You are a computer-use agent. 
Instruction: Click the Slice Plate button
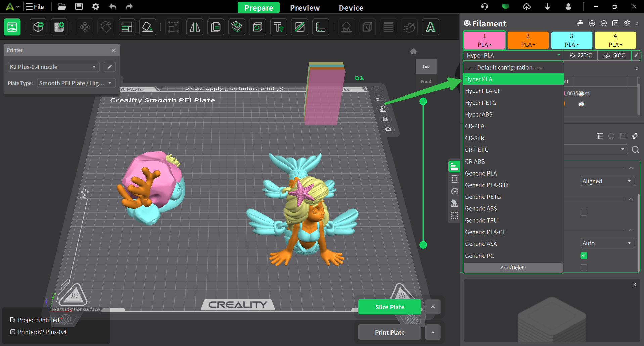(x=389, y=307)
